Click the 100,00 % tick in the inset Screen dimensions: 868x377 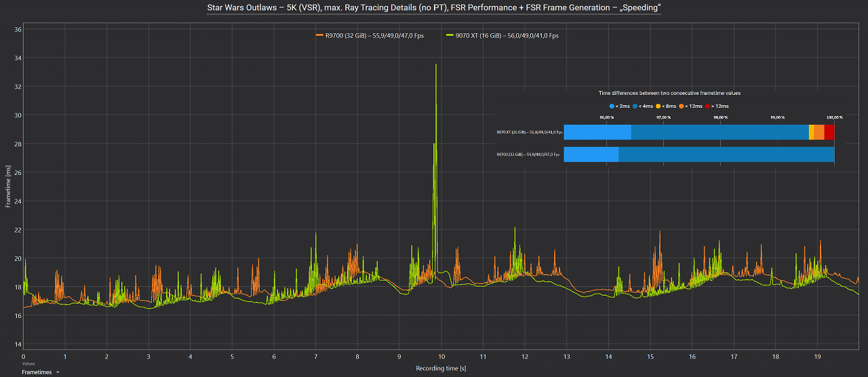pos(834,117)
